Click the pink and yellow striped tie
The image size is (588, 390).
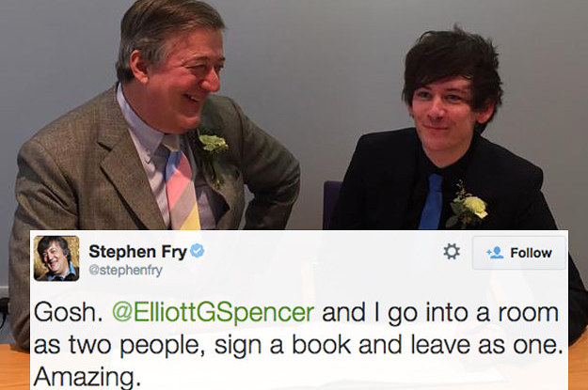[x=183, y=185]
